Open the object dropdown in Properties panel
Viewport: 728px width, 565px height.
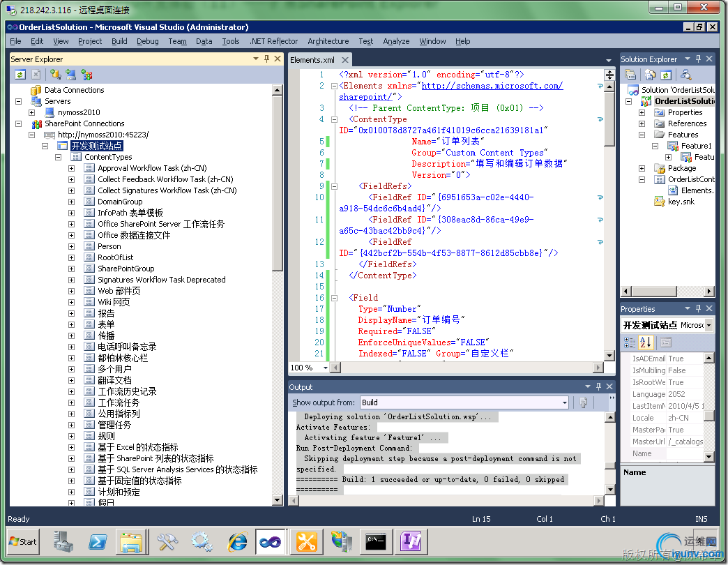pyautogui.click(x=709, y=325)
